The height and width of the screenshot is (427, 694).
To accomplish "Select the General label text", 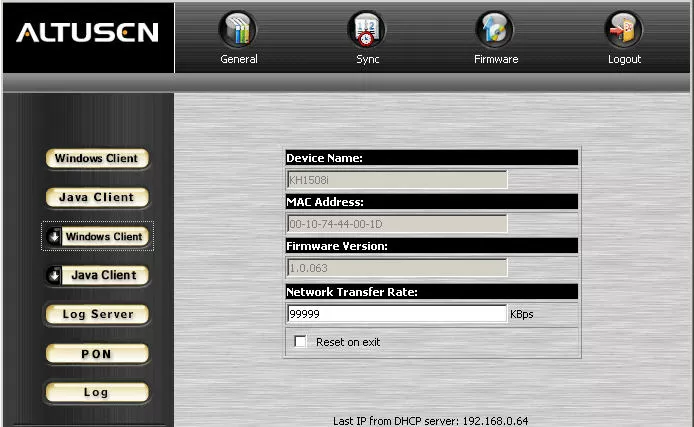I will pos(239,59).
